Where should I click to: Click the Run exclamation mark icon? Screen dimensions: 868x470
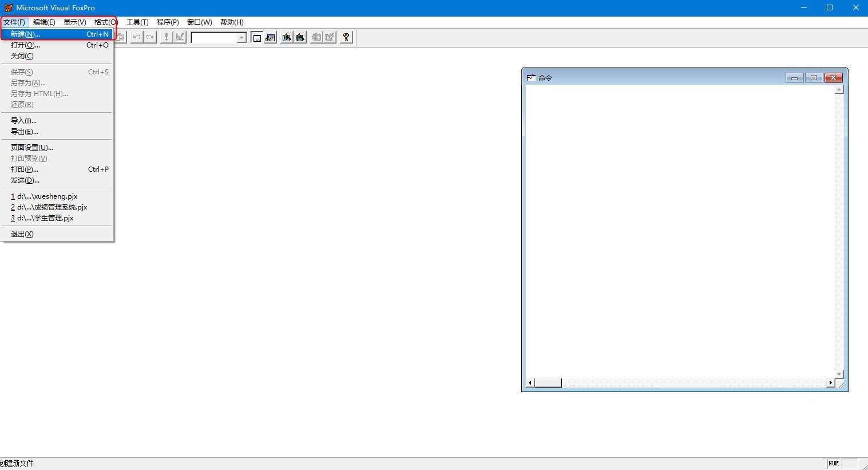167,37
